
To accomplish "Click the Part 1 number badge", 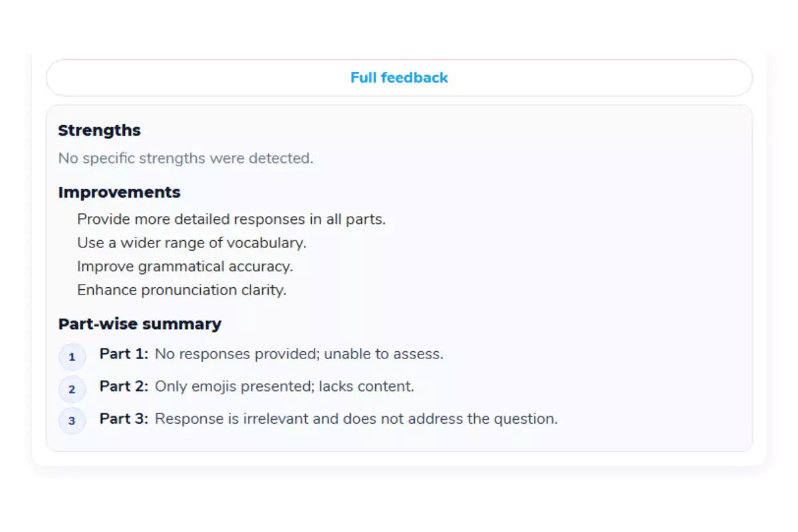I will (x=72, y=357).
